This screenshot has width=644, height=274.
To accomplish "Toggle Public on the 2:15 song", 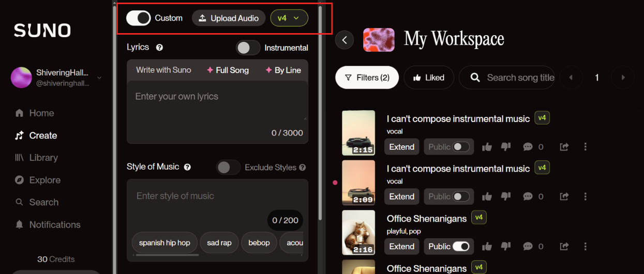I will tap(461, 147).
